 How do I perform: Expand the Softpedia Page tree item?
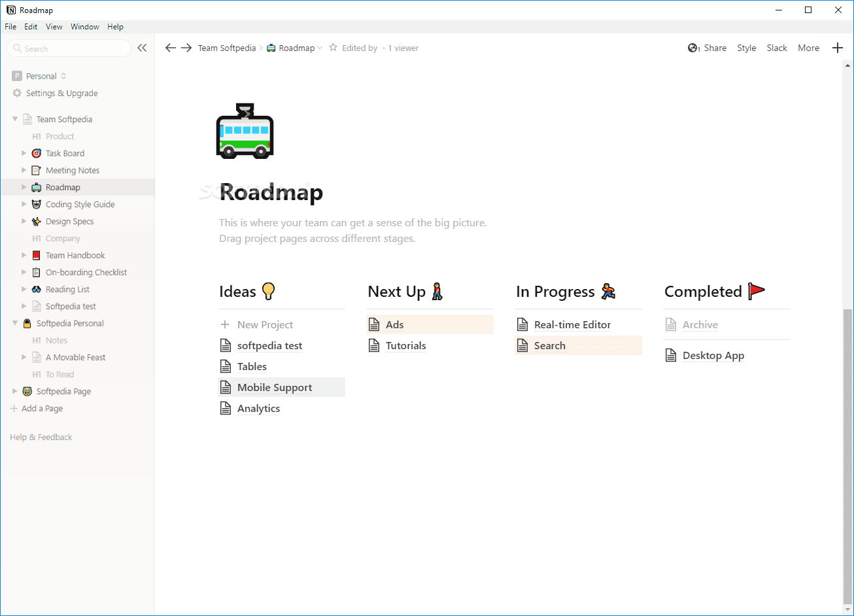point(15,391)
